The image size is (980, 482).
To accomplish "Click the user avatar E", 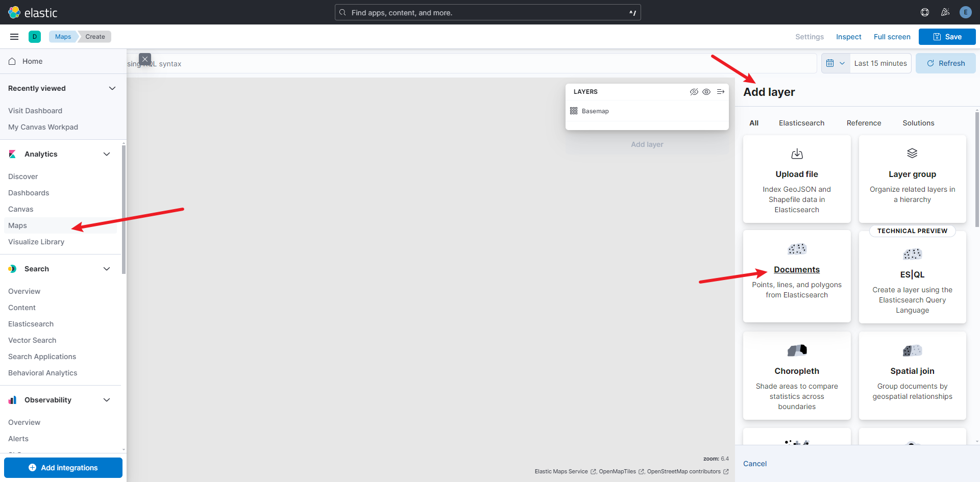I will (966, 12).
